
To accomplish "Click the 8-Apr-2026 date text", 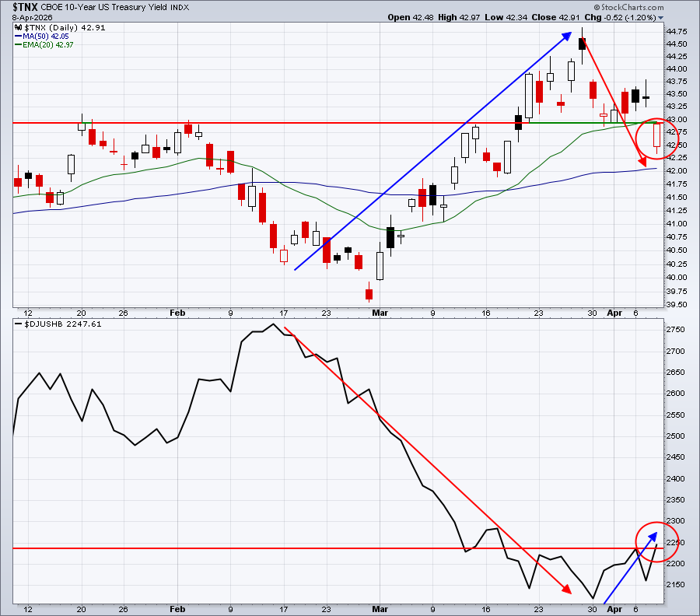I will coord(32,18).
